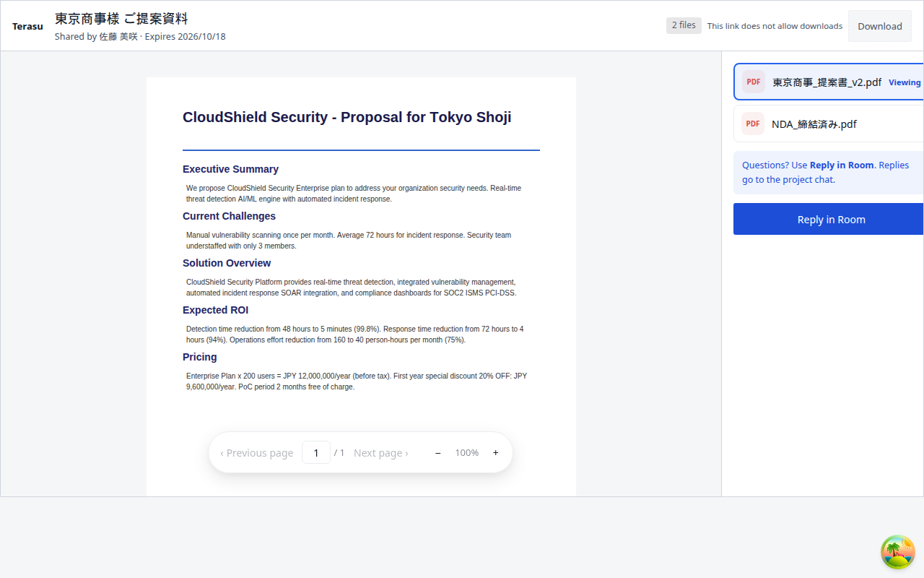The image size is (924, 578).
Task: Click the "CloudShield Security - Proposal for Tokyo Shoji" heading
Action: click(346, 118)
